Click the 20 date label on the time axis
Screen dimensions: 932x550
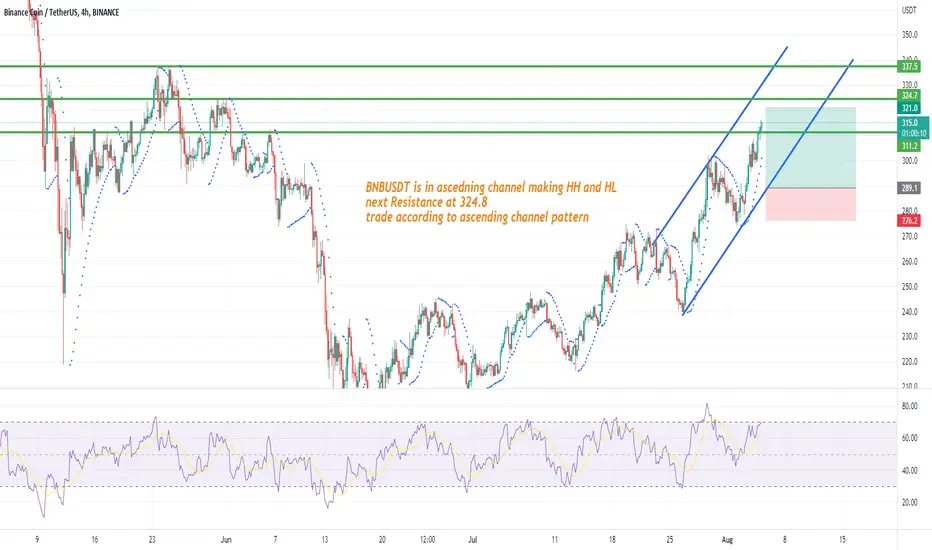pos(382,540)
